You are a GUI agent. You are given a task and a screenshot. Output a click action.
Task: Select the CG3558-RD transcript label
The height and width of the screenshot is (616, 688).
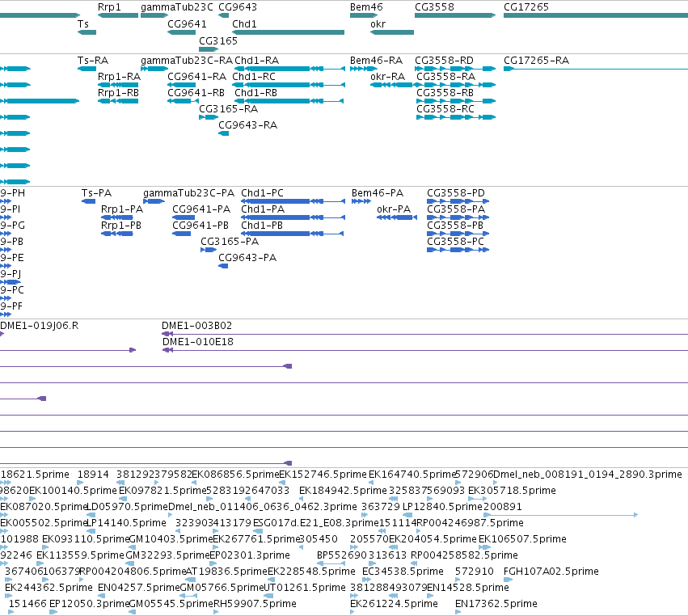(444, 61)
